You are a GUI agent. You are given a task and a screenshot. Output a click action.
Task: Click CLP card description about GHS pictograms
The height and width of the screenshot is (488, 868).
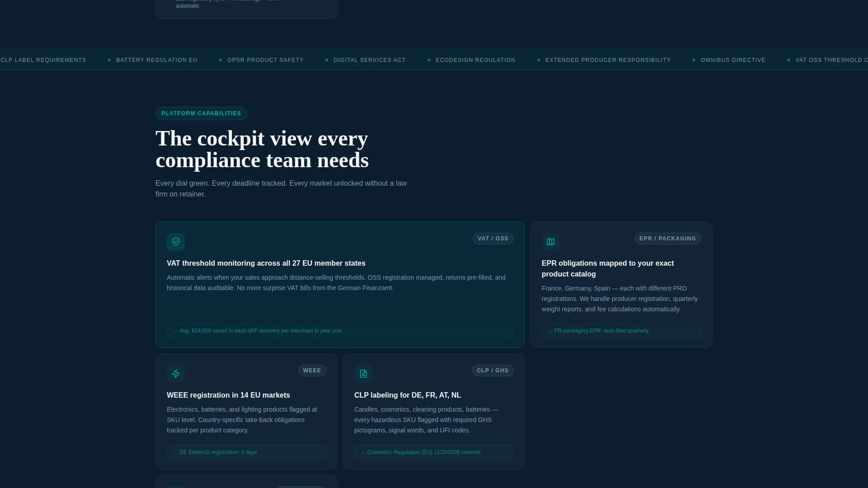click(426, 420)
